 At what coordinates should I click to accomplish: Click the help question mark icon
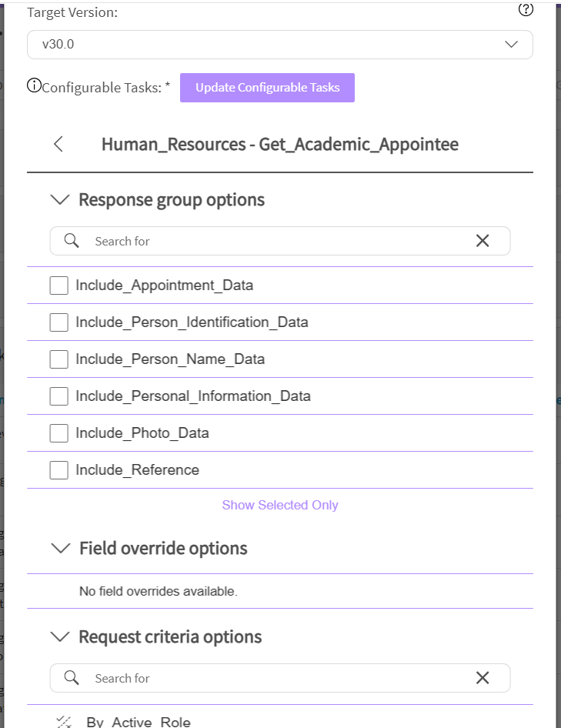[x=526, y=10]
